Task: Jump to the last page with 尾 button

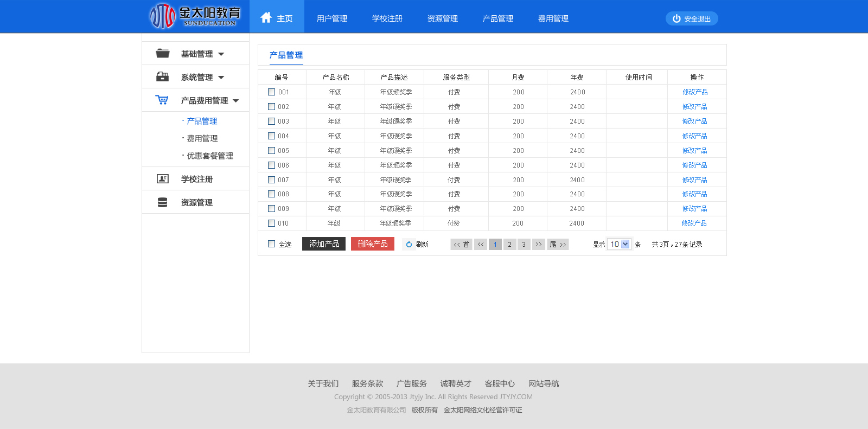Action: [558, 245]
